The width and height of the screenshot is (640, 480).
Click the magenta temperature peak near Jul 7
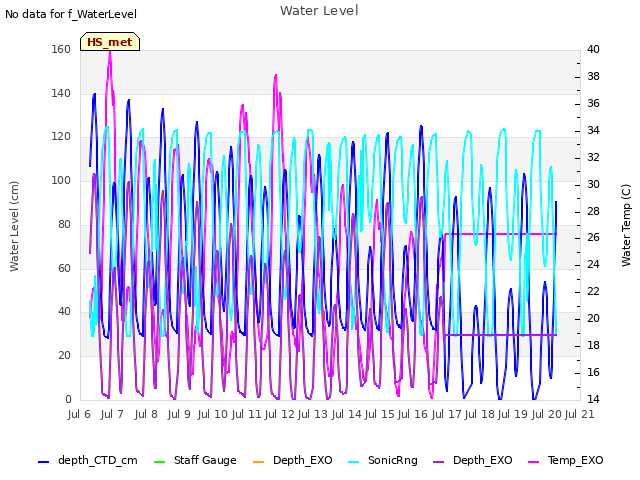coord(110,52)
